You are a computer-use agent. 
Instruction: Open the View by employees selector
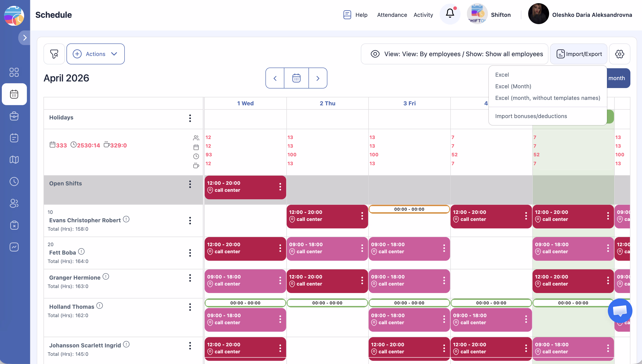(x=454, y=54)
